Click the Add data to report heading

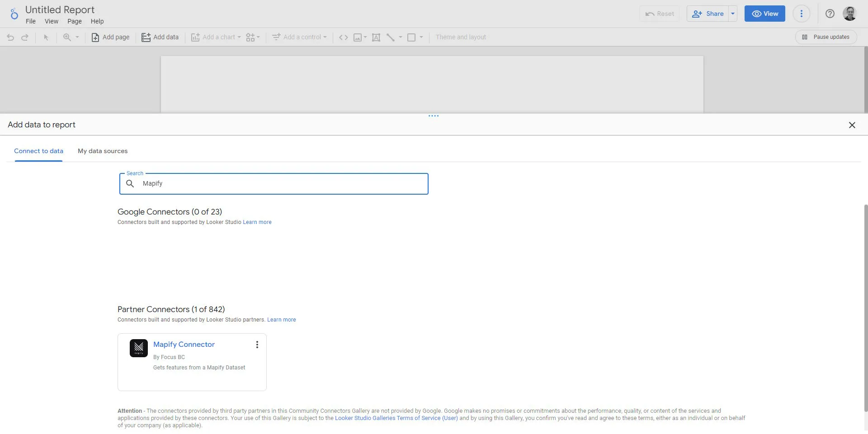pyautogui.click(x=42, y=125)
